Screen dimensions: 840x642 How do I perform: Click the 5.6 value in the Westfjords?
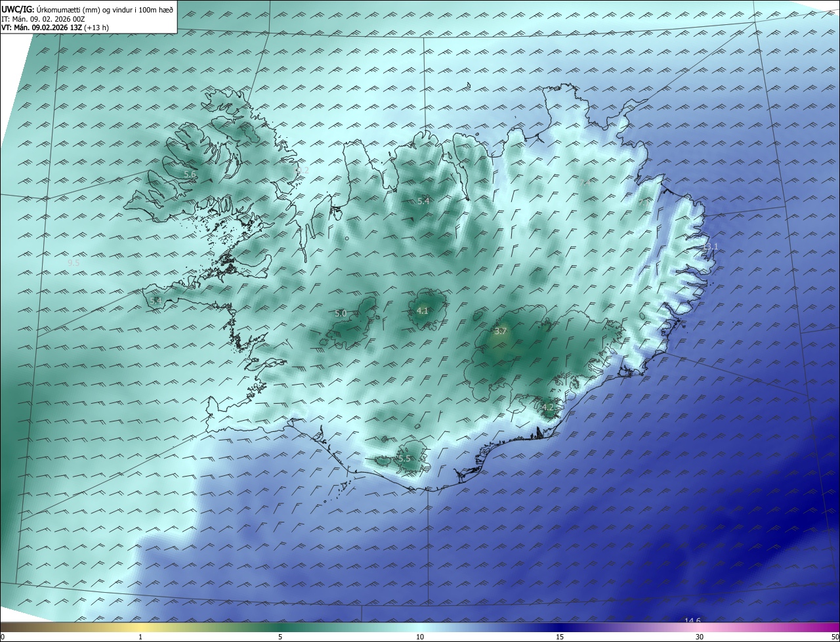click(x=190, y=175)
